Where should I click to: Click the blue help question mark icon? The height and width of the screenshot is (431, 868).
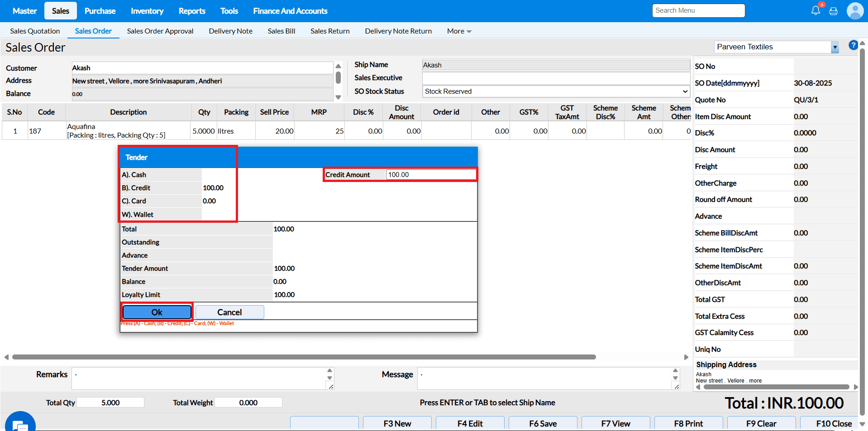(853, 45)
